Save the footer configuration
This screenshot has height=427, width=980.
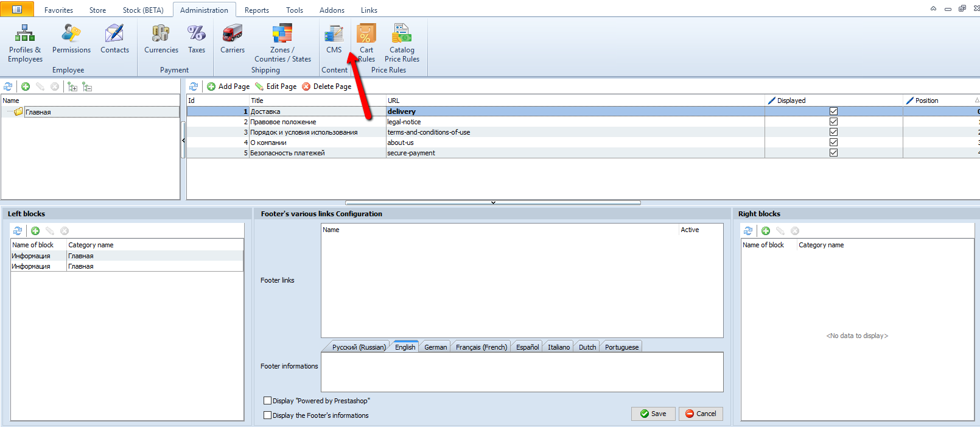[653, 414]
